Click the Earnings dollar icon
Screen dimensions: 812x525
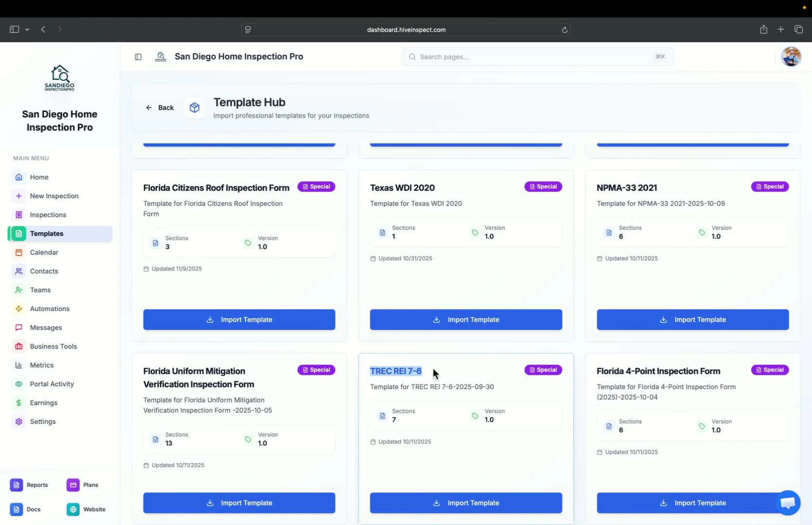[18, 402]
